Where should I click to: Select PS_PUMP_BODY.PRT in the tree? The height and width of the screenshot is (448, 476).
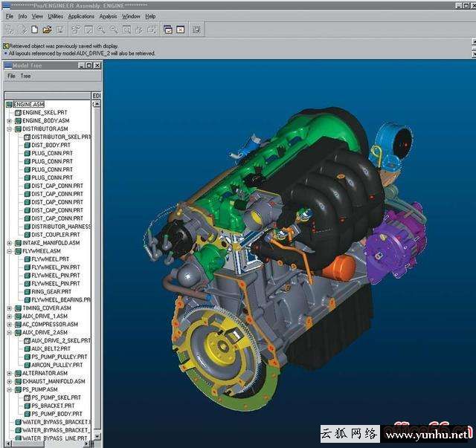click(x=57, y=414)
